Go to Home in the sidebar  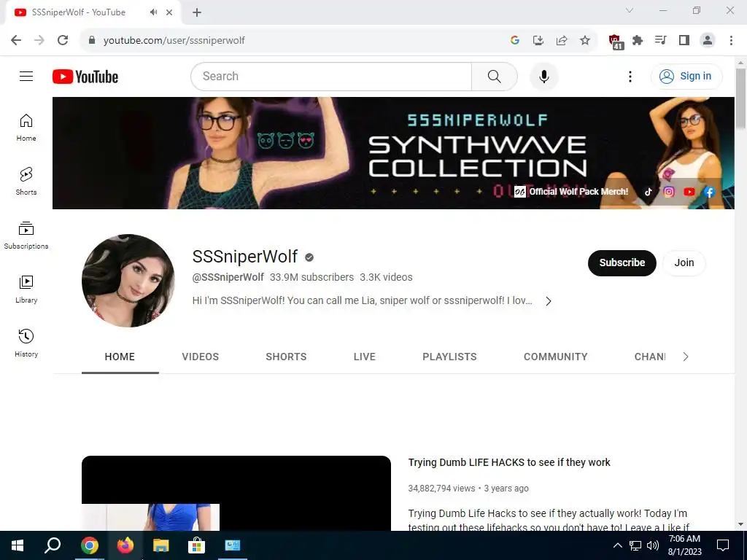pos(26,128)
